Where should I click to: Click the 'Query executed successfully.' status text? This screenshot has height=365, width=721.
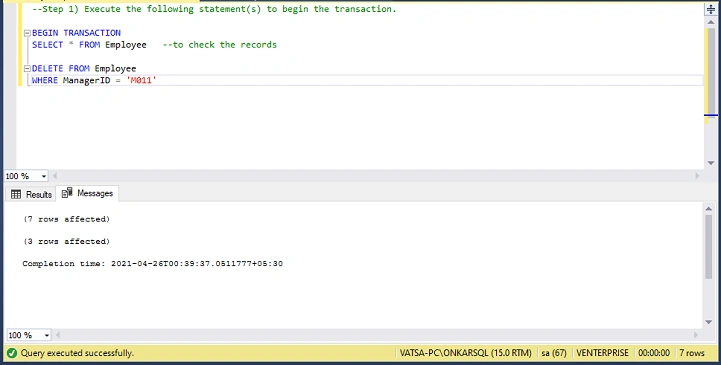[x=77, y=353]
